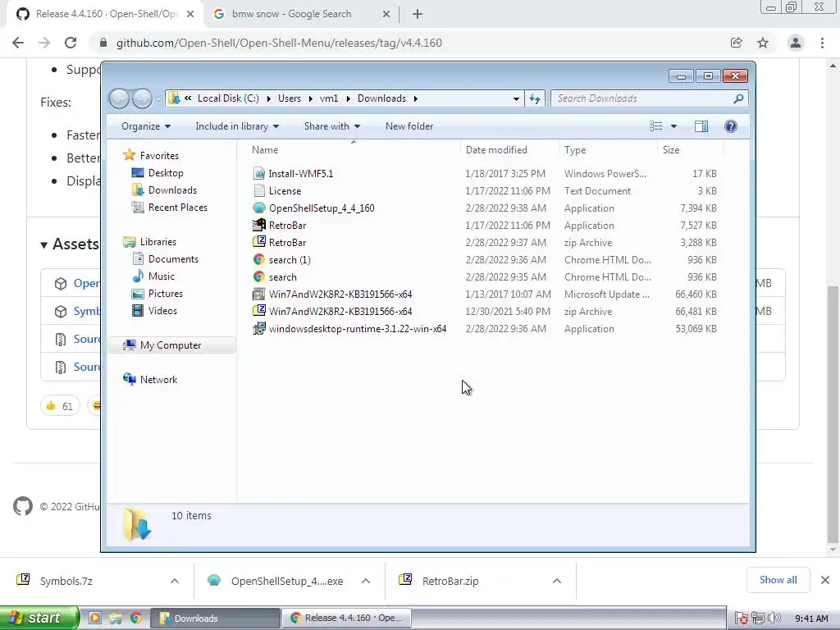
Task: Select the Install-WMF5.1 PowerShell file icon
Action: (x=259, y=174)
